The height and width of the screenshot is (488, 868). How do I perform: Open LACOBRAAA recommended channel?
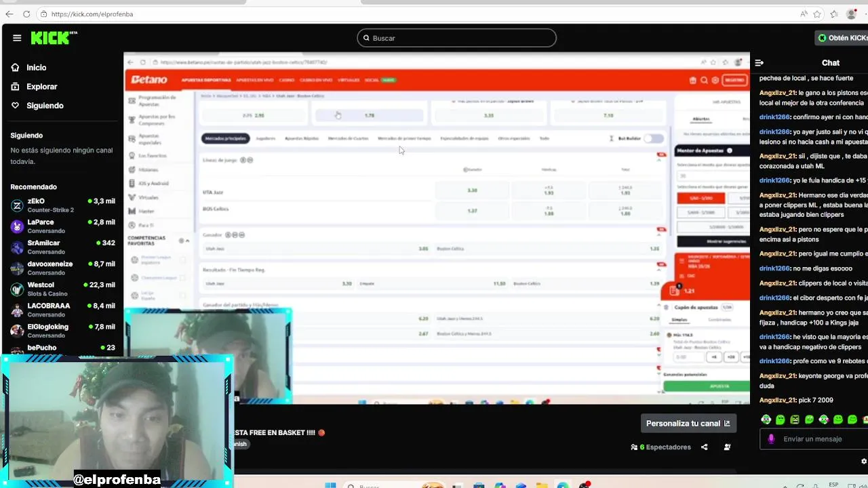point(62,310)
